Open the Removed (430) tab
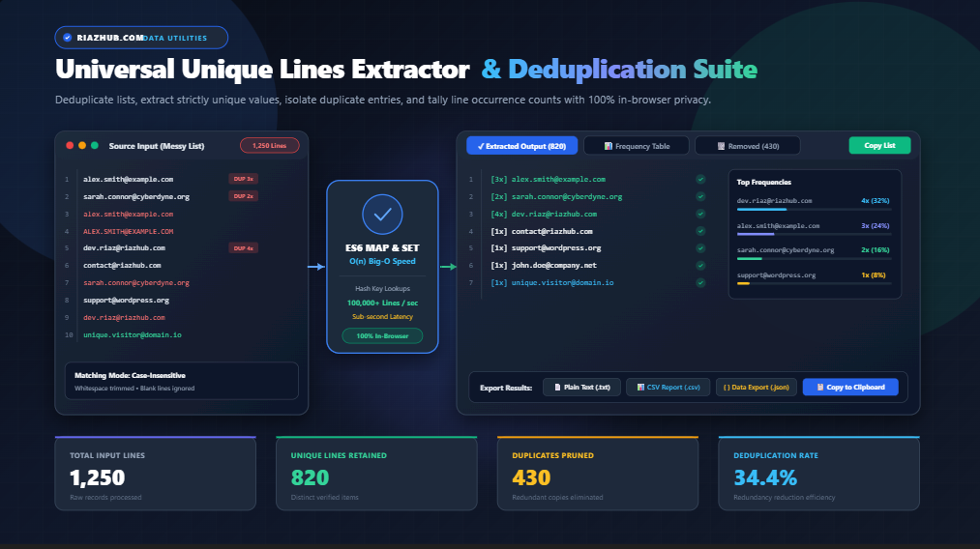Image resolution: width=980 pixels, height=549 pixels. [748, 146]
